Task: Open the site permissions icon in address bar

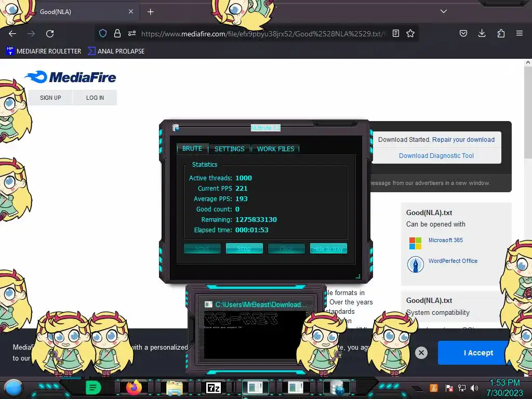Action: coord(132,33)
